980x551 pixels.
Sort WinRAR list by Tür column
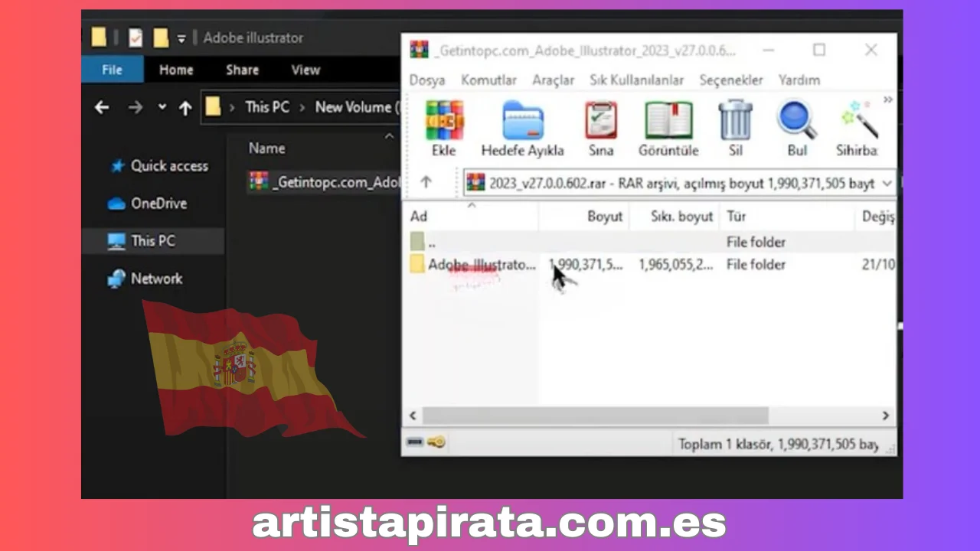[786, 217]
